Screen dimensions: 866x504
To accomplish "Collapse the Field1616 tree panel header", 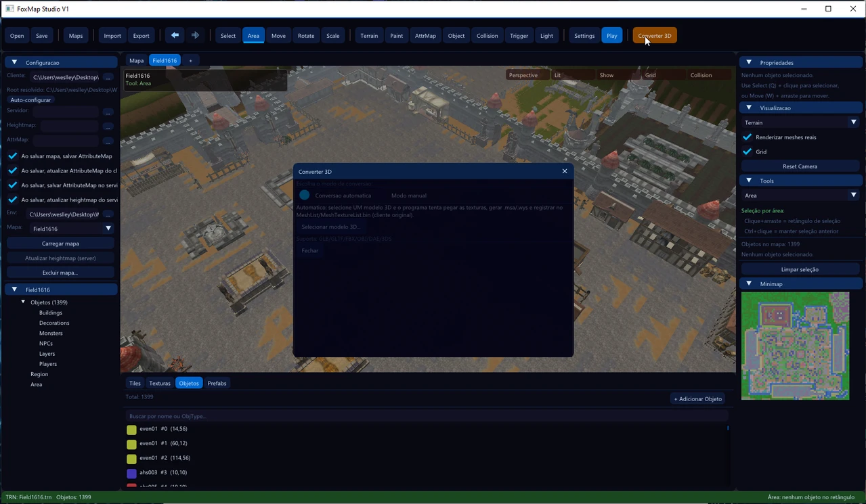I will (62, 290).
